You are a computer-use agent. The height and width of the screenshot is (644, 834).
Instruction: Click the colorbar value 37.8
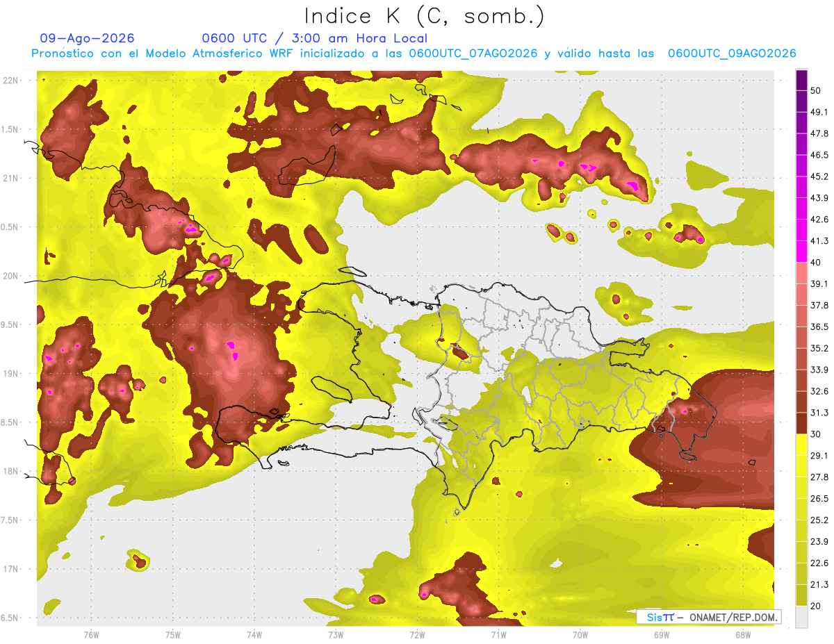819,305
